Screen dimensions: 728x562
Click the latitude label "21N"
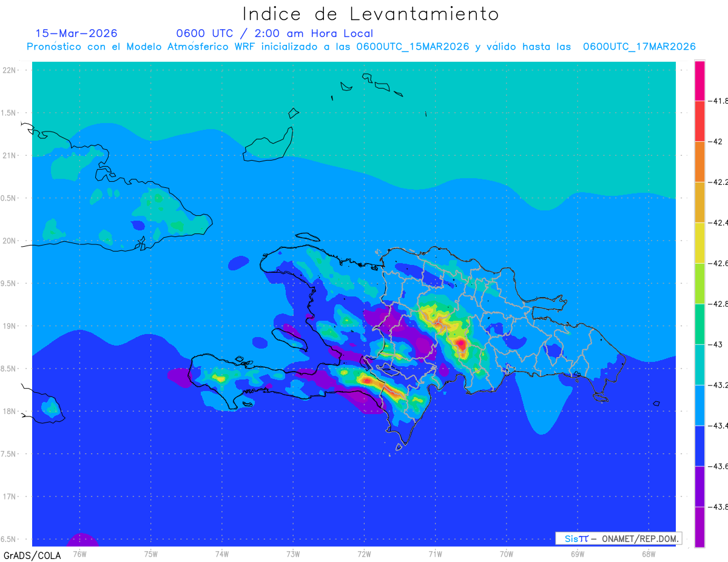pyautogui.click(x=10, y=155)
